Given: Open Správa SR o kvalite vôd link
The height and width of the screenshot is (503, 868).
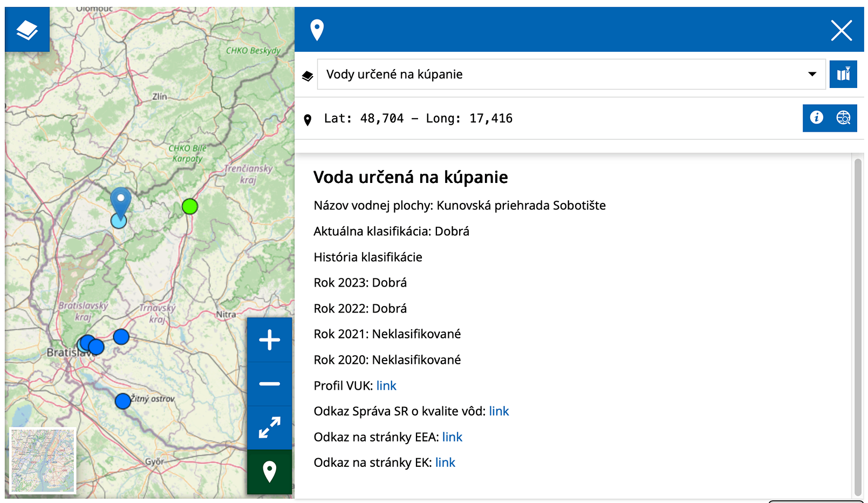Looking at the screenshot, I should (499, 411).
